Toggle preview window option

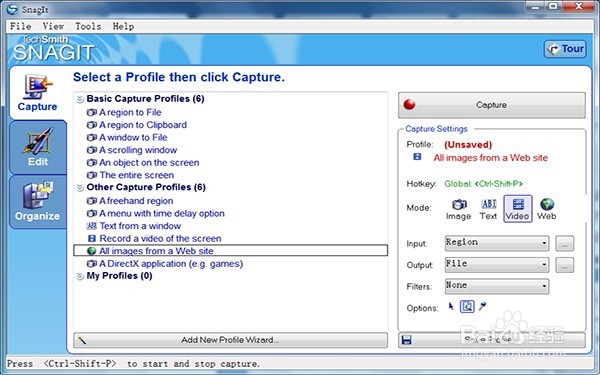(x=467, y=307)
